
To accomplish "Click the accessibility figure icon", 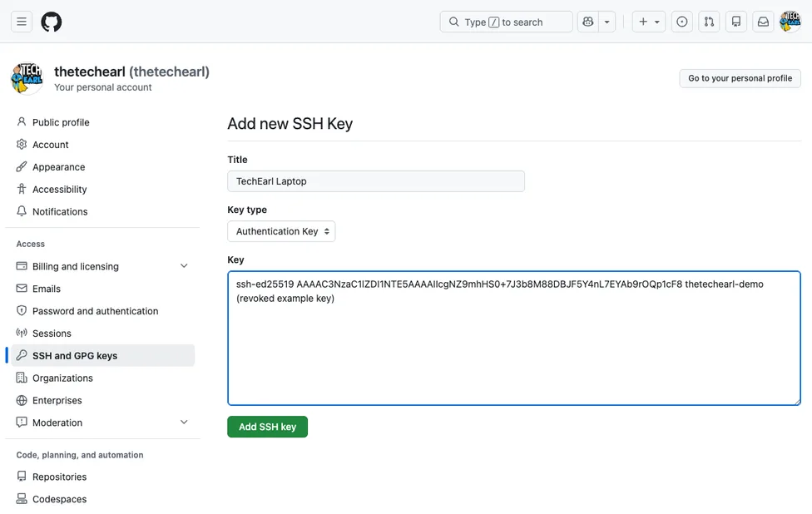I will 22,189.
